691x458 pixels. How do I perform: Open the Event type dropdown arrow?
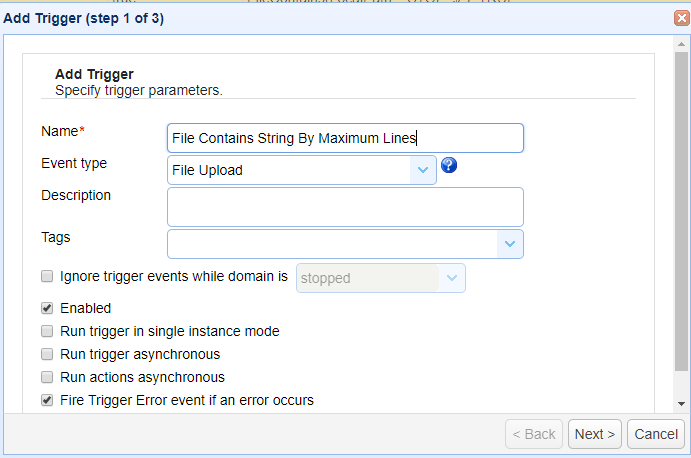(x=422, y=170)
